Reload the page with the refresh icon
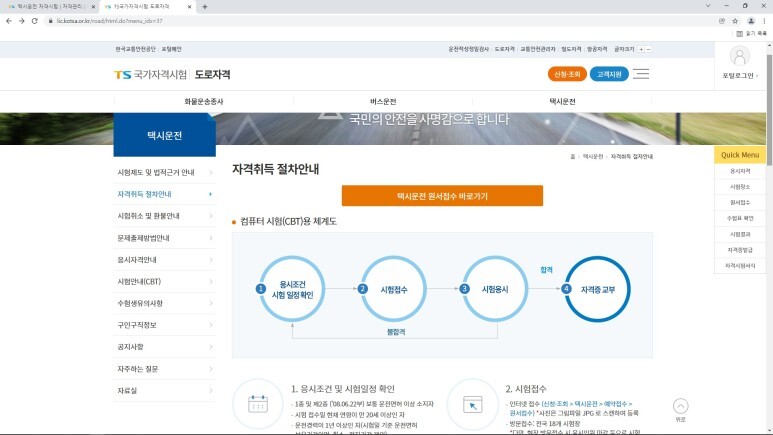The width and height of the screenshot is (773, 435). 35,21
